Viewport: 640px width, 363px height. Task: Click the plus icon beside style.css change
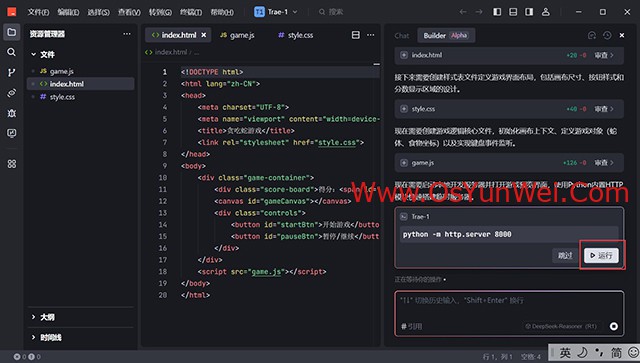[404, 109]
